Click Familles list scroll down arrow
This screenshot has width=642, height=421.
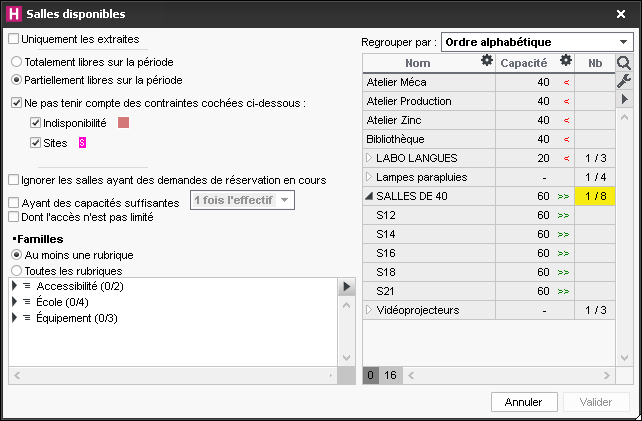click(x=346, y=358)
